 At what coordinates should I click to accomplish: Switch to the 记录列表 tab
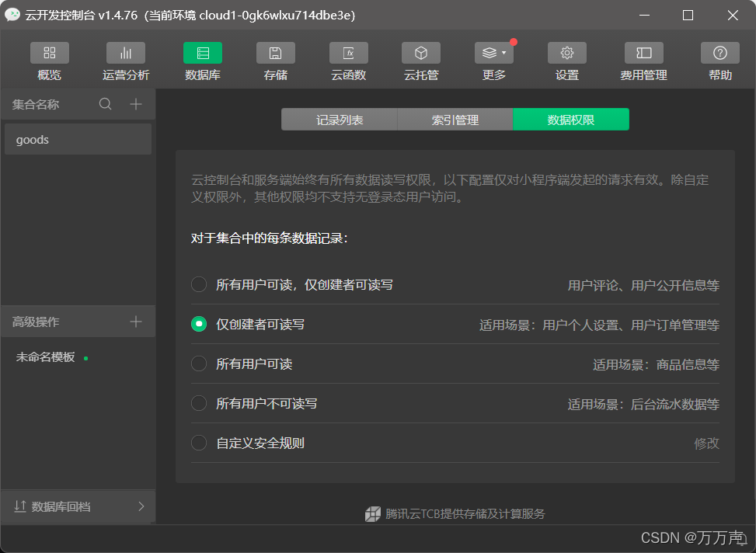(x=338, y=119)
